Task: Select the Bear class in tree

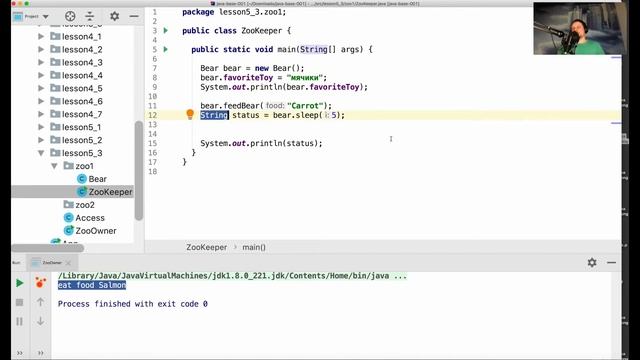Action: click(92, 179)
